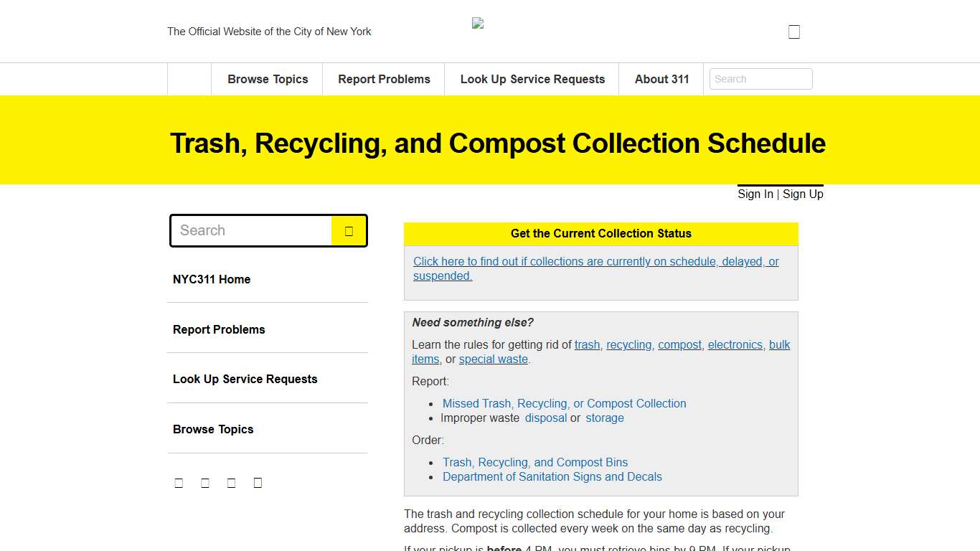This screenshot has height=551, width=980.
Task: Click the Sign In link
Action: point(755,194)
